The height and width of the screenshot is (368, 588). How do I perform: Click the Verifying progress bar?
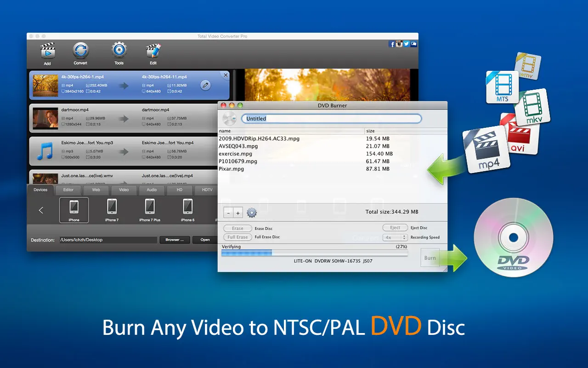coord(314,253)
